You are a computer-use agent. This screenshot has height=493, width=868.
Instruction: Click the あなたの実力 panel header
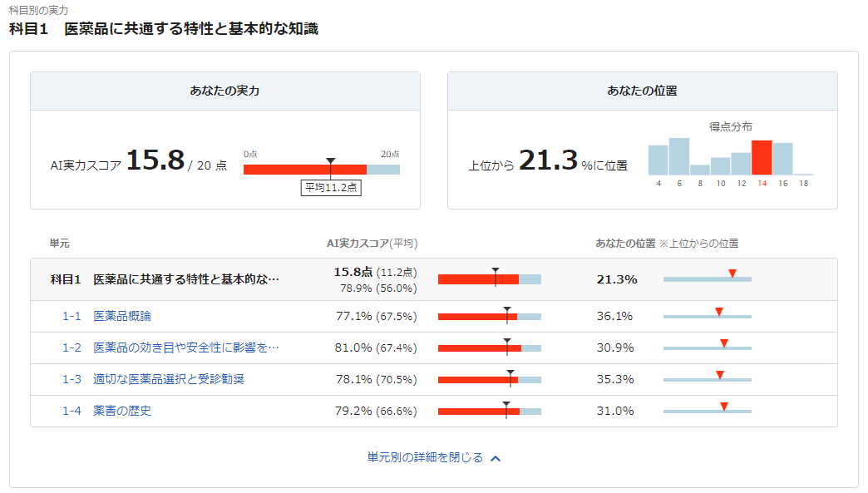click(224, 91)
